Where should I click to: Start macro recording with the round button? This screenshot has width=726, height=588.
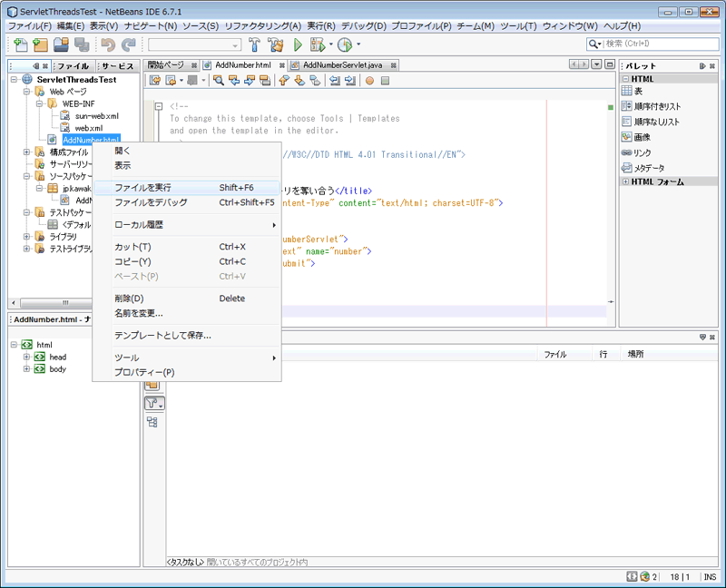[369, 81]
